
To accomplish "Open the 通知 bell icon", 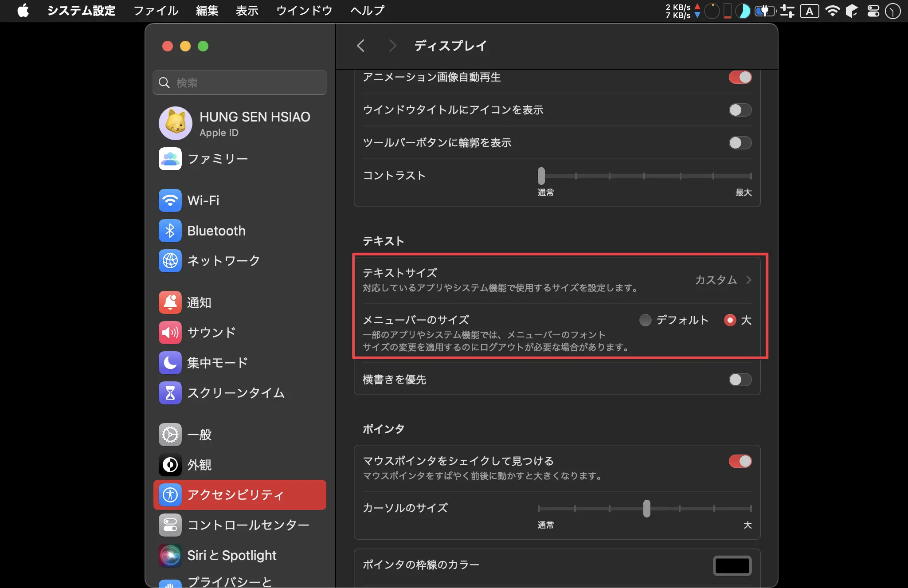I will 170,302.
